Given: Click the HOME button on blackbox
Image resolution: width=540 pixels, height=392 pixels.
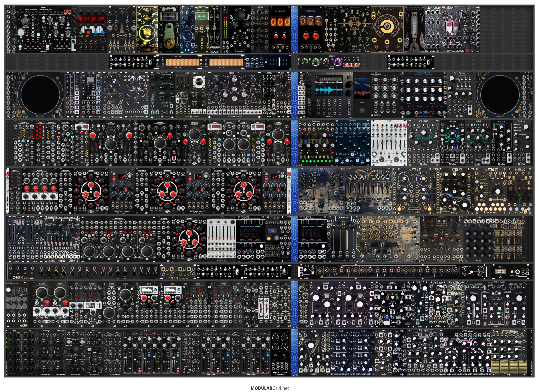Looking at the screenshot, I should click(x=309, y=77).
